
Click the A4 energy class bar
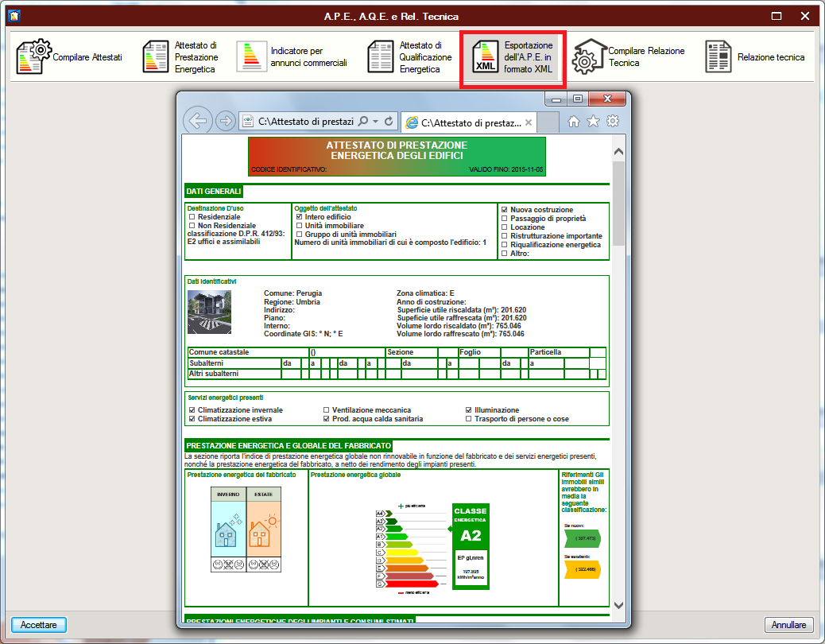[384, 513]
